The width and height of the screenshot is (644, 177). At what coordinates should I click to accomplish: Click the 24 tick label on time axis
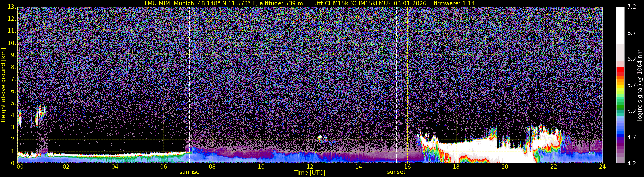point(602,167)
